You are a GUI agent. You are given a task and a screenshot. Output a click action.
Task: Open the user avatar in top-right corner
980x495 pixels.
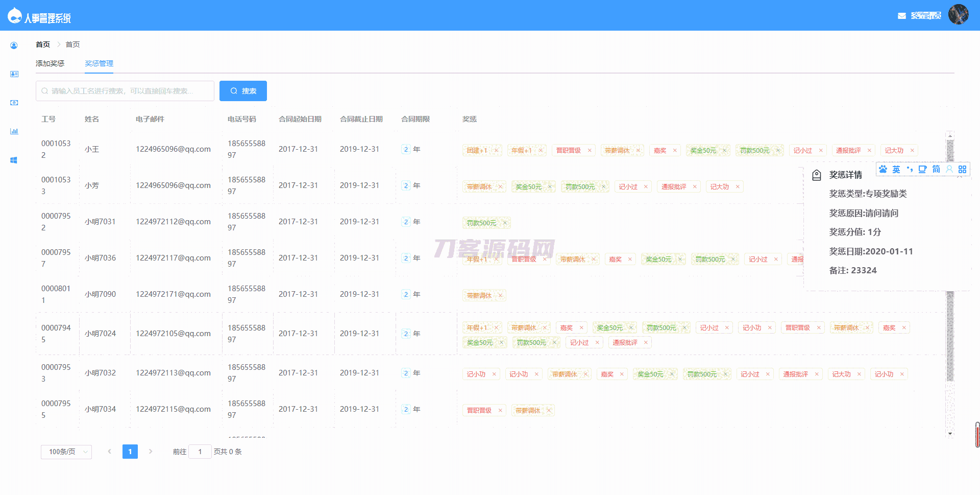coord(958,14)
